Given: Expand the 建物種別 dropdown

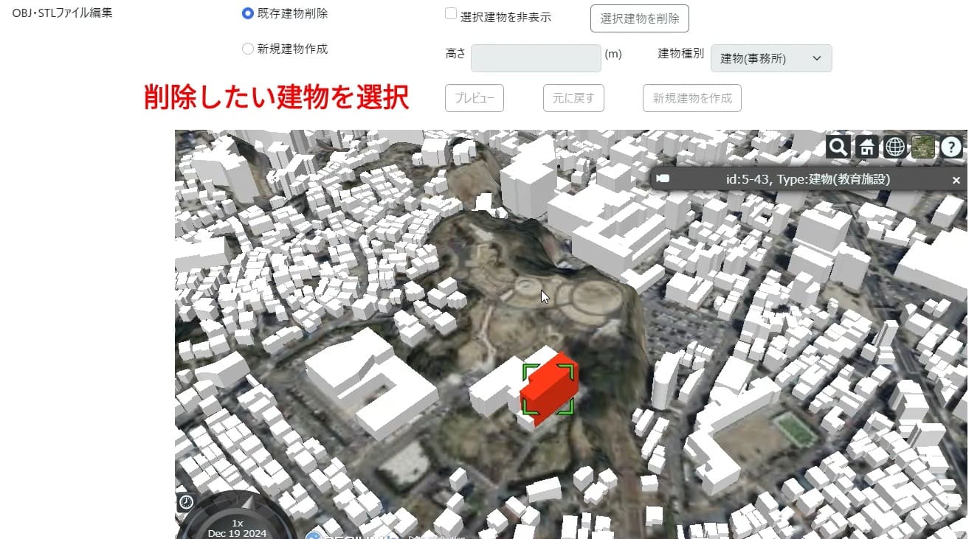Looking at the screenshot, I should [x=771, y=58].
